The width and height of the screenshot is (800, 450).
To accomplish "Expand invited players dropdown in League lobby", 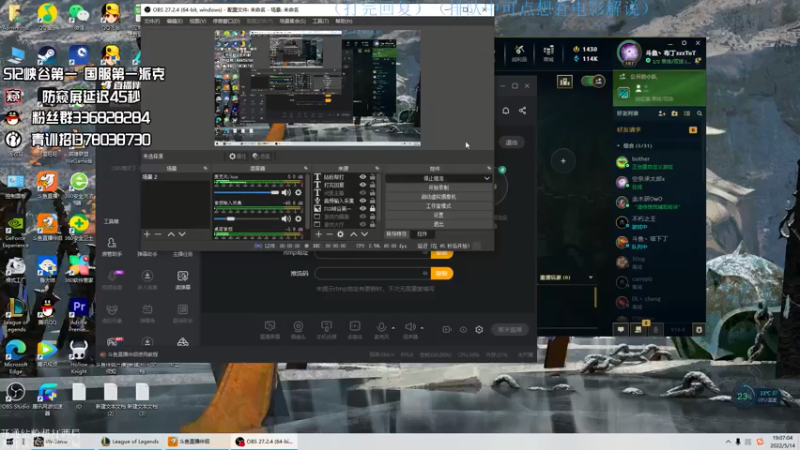I will pyautogui.click(x=591, y=278).
